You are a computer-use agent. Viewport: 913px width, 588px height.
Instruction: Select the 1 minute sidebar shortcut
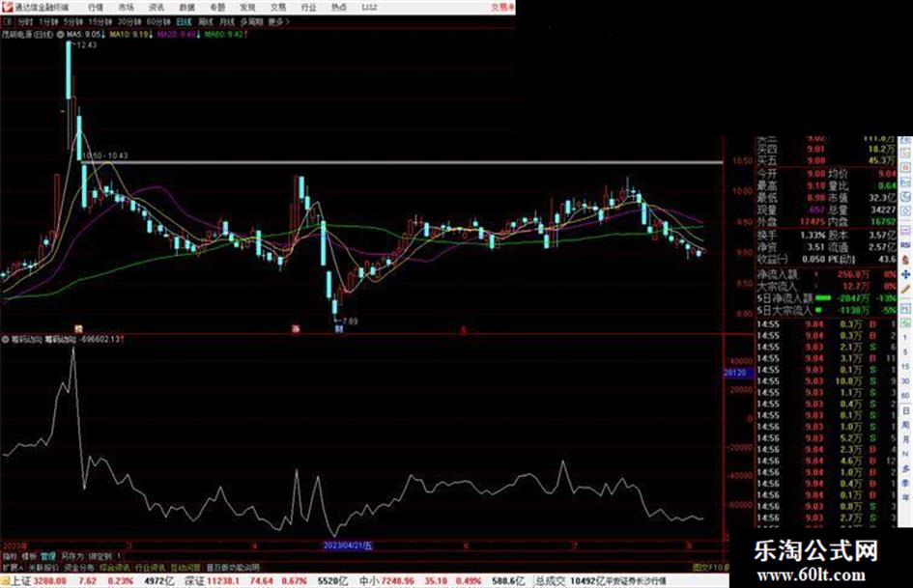coord(905,338)
